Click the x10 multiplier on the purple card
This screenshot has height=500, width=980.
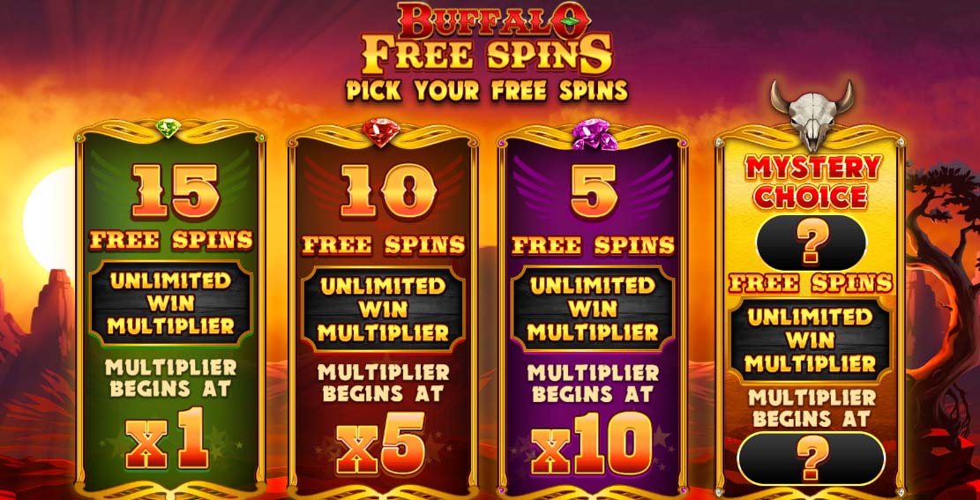592,444
